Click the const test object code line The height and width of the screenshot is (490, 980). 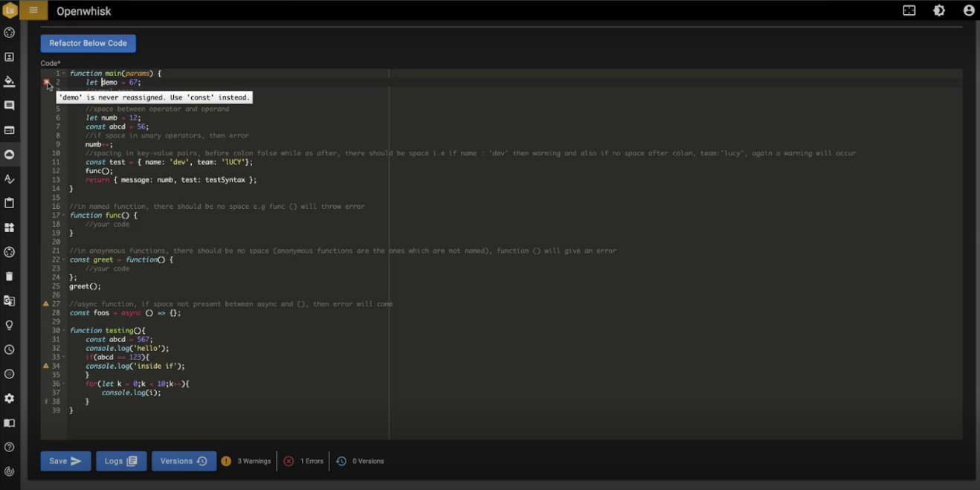coord(170,162)
